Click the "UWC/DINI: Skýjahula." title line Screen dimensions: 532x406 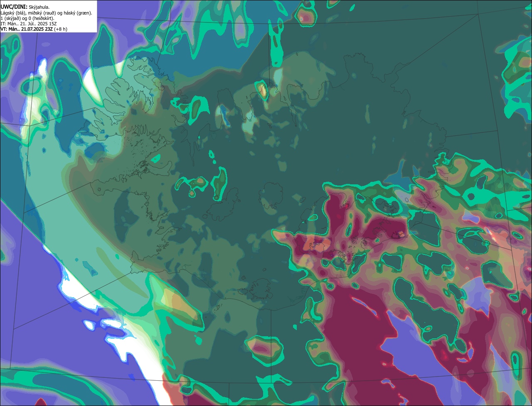(x=25, y=7)
